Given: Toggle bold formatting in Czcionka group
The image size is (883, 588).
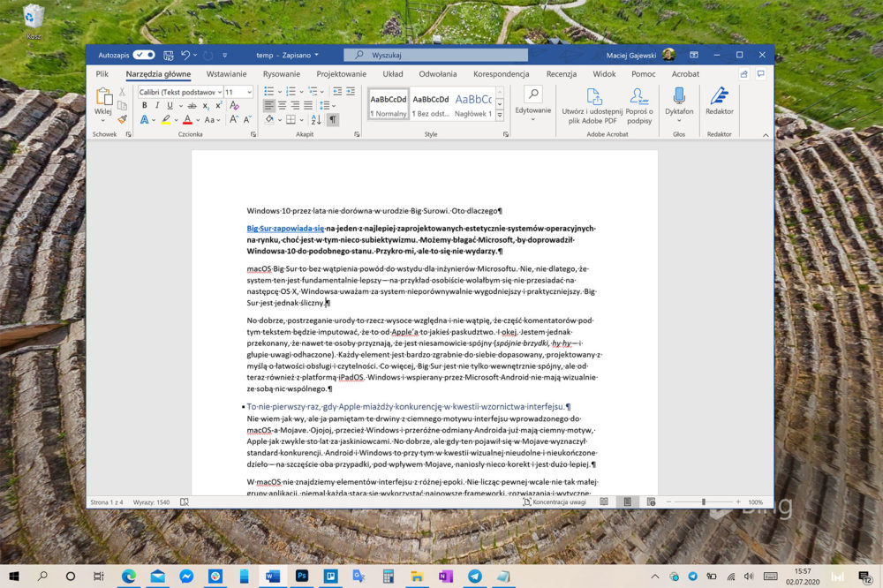Looking at the screenshot, I should coord(144,106).
